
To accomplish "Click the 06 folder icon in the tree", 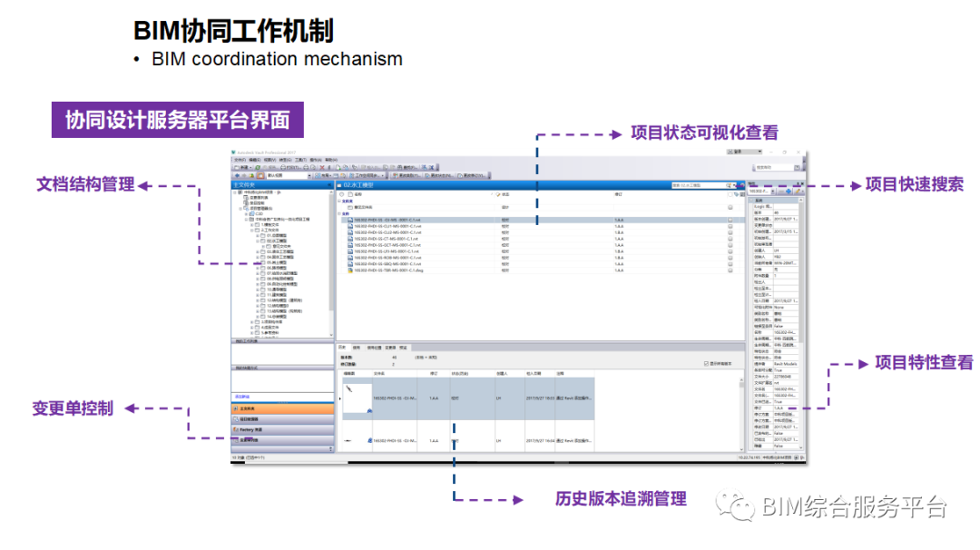I will (x=263, y=268).
